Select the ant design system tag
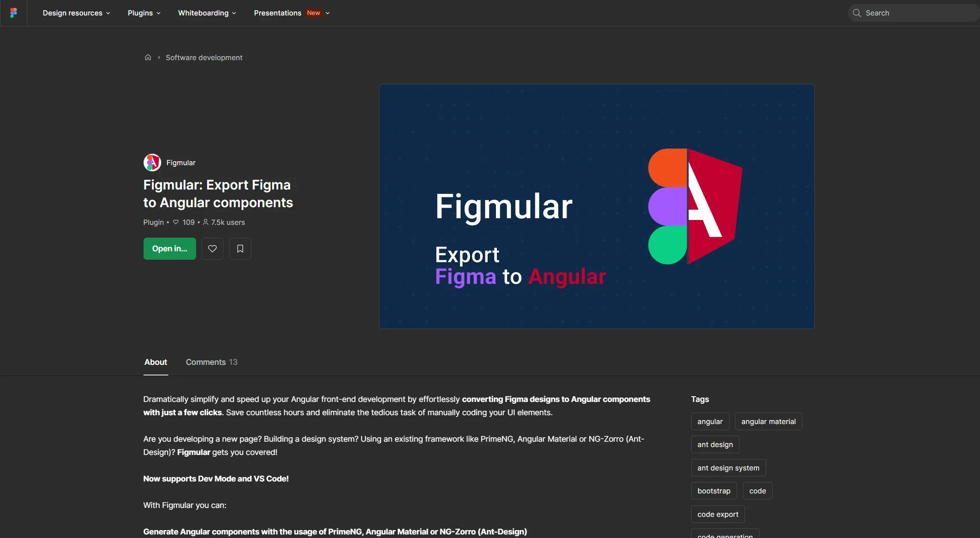Image resolution: width=980 pixels, height=538 pixels. [728, 468]
